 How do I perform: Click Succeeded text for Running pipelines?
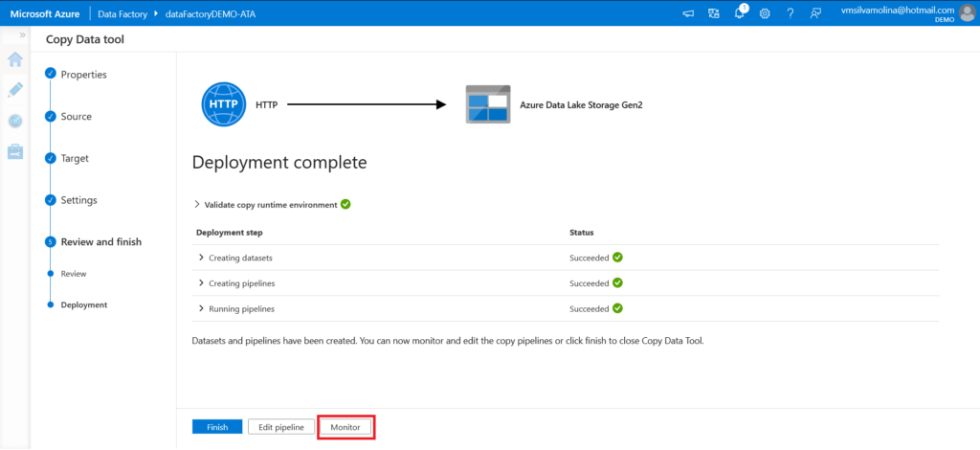tap(589, 308)
